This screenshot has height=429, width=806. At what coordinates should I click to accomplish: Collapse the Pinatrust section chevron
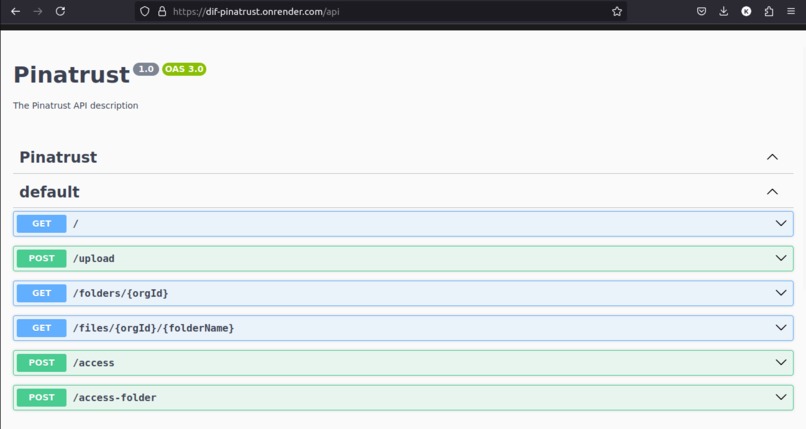coord(772,157)
